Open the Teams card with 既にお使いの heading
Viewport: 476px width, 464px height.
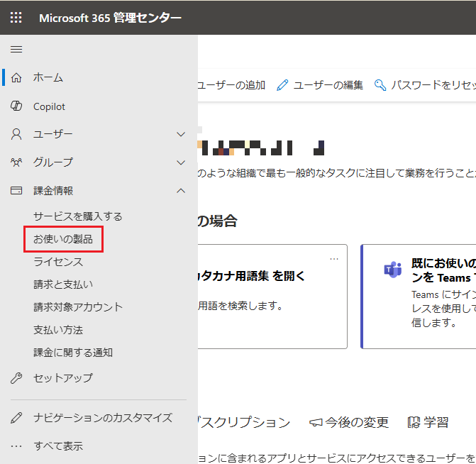tap(419, 297)
